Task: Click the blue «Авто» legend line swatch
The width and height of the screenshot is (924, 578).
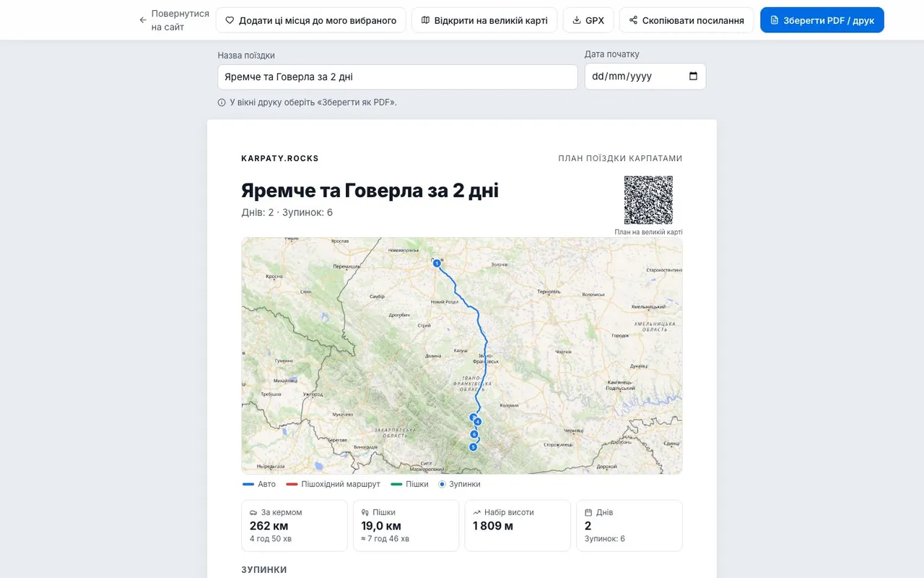Action: [248, 484]
